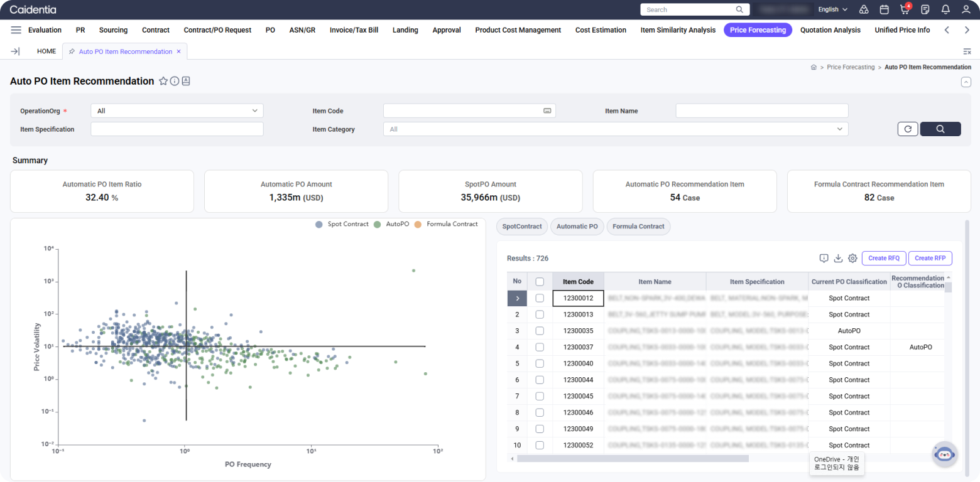This screenshot has width=980, height=482.
Task: Toggle the select-all header checkbox
Action: click(x=540, y=282)
